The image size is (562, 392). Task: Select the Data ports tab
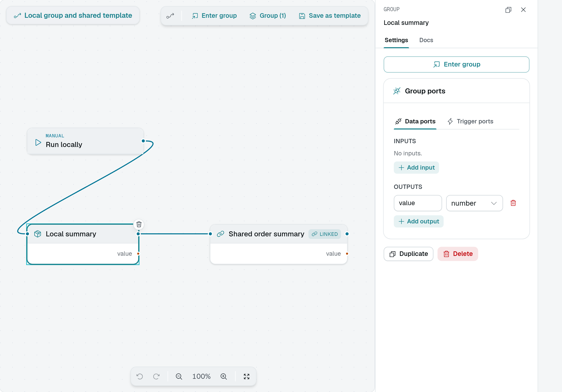coord(415,121)
